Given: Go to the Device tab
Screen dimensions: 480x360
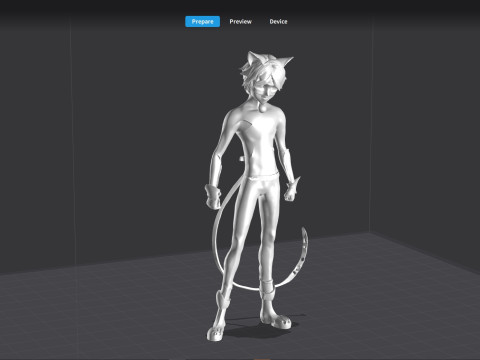Looking at the screenshot, I should [x=278, y=21].
